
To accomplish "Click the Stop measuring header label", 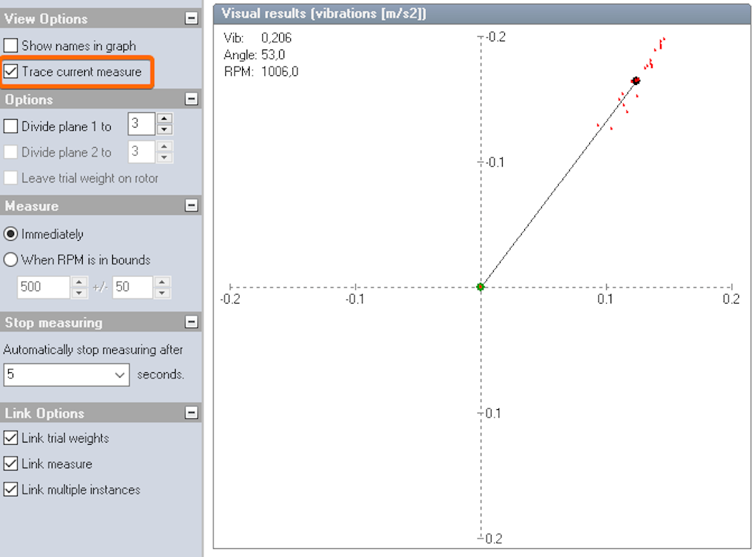I will tap(53, 322).
